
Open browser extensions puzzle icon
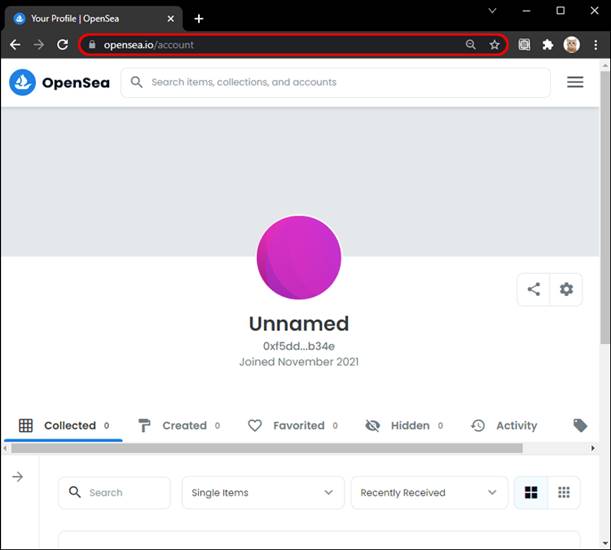[x=548, y=45]
